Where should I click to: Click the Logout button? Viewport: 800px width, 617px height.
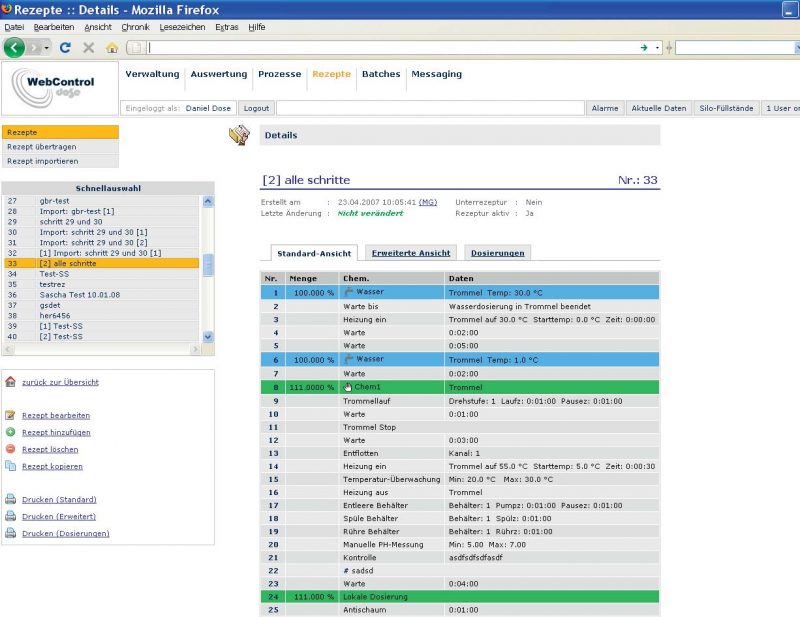click(x=256, y=108)
